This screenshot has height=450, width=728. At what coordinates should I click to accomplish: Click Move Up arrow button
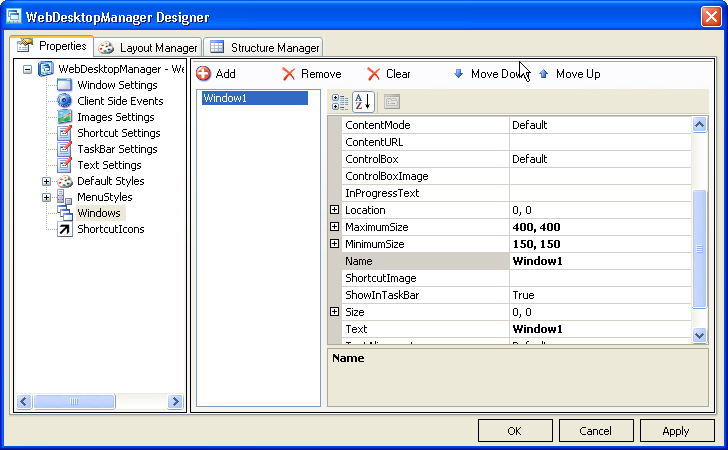pos(569,74)
